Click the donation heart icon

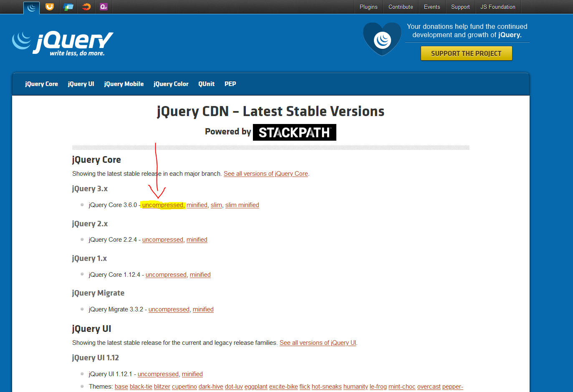click(x=382, y=39)
